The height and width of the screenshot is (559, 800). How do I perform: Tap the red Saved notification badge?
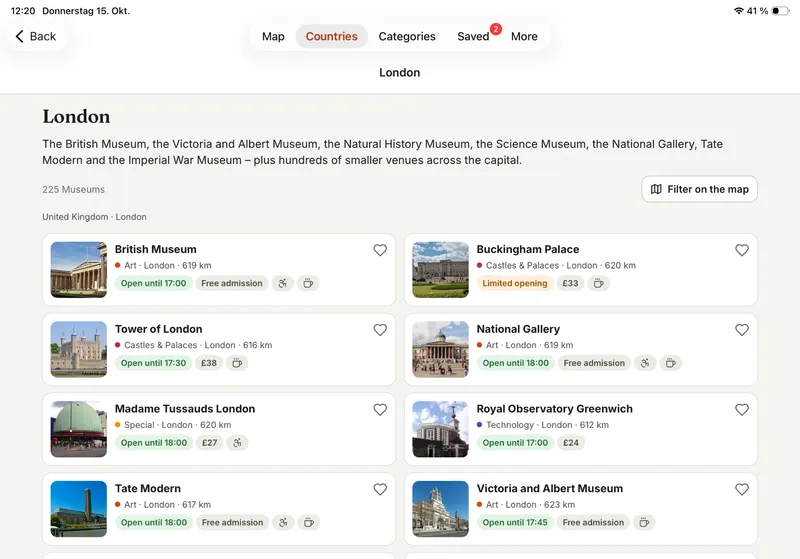pyautogui.click(x=495, y=29)
